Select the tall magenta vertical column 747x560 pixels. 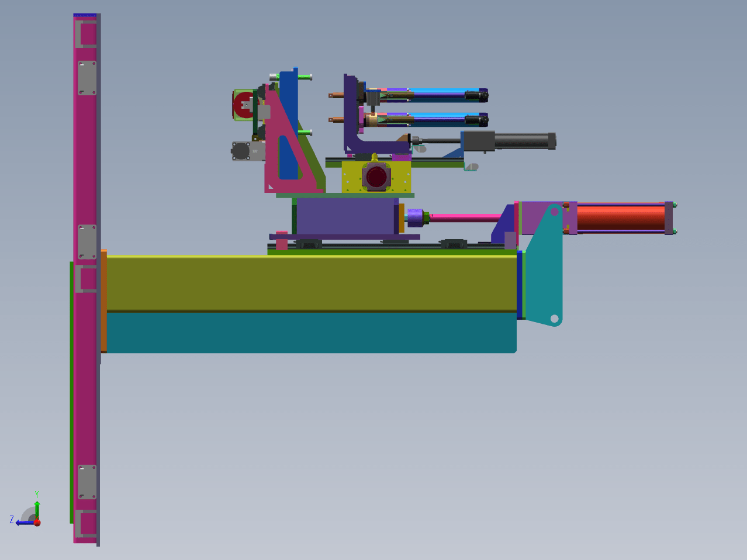(85, 374)
